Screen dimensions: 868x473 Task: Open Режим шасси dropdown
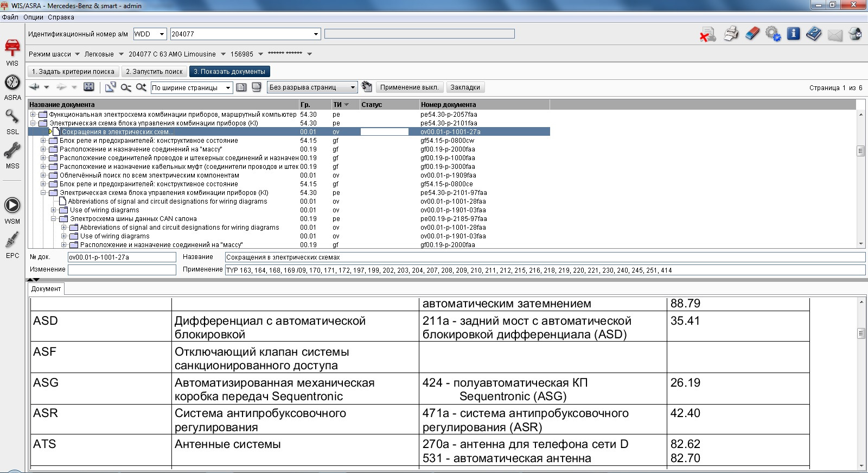click(x=77, y=54)
